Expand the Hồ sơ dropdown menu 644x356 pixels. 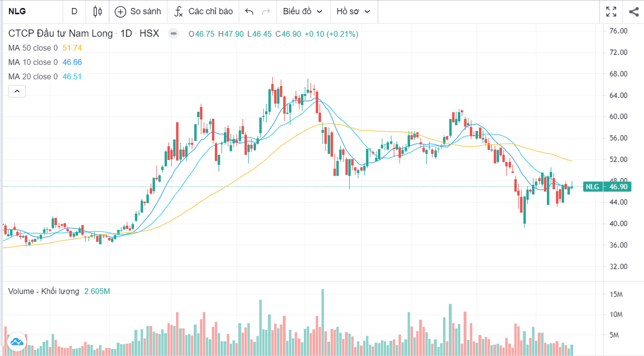tap(354, 11)
